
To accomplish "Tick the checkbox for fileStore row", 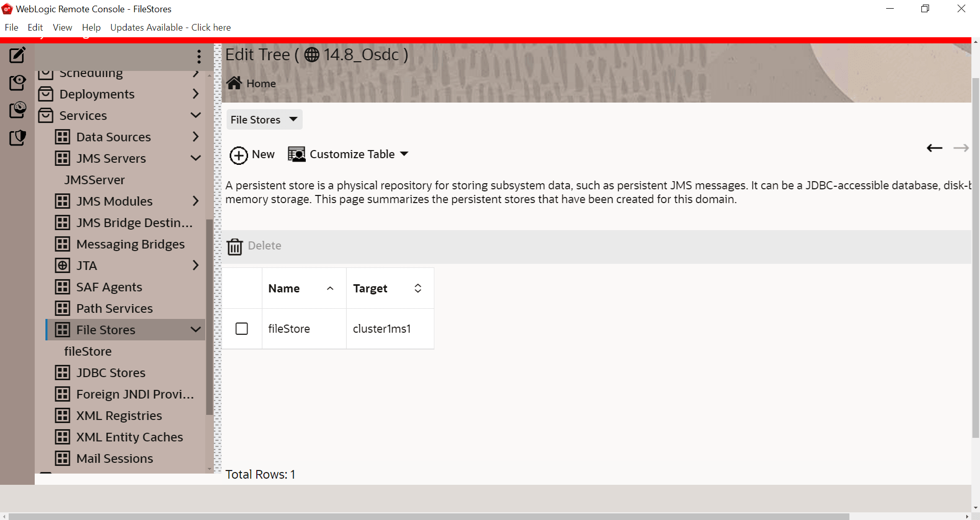I will 242,329.
